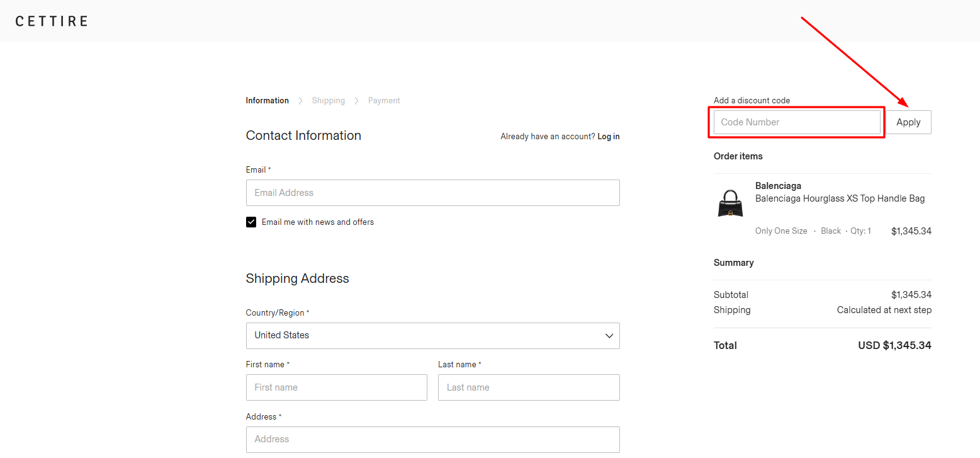Click the Apply discount button
The width and height of the screenshot is (980, 458).
(908, 122)
